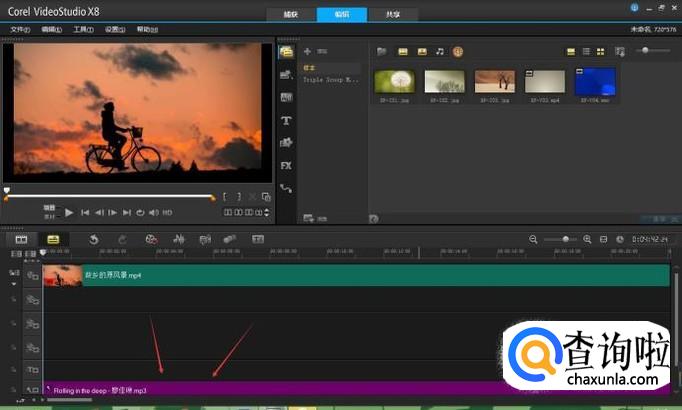Open the FX filter library

click(x=286, y=165)
